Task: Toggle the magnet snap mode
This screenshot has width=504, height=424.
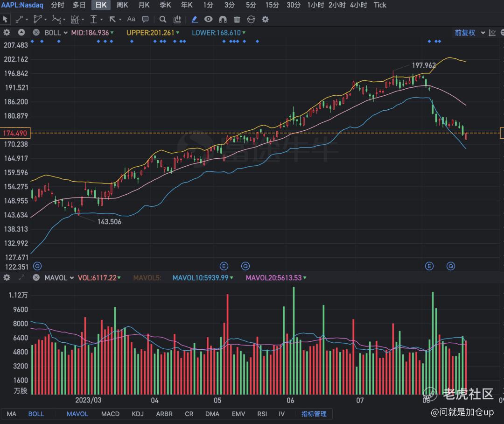Action: 223,19
